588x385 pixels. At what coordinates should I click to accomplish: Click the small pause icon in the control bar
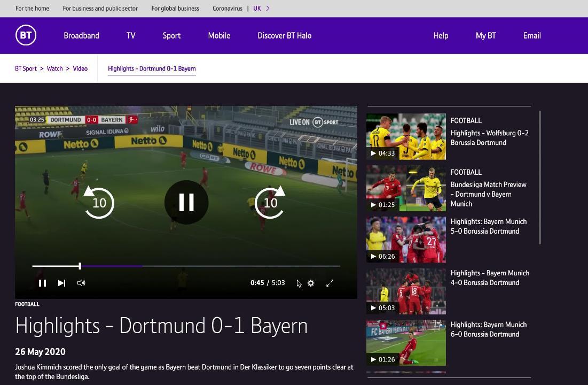click(42, 283)
